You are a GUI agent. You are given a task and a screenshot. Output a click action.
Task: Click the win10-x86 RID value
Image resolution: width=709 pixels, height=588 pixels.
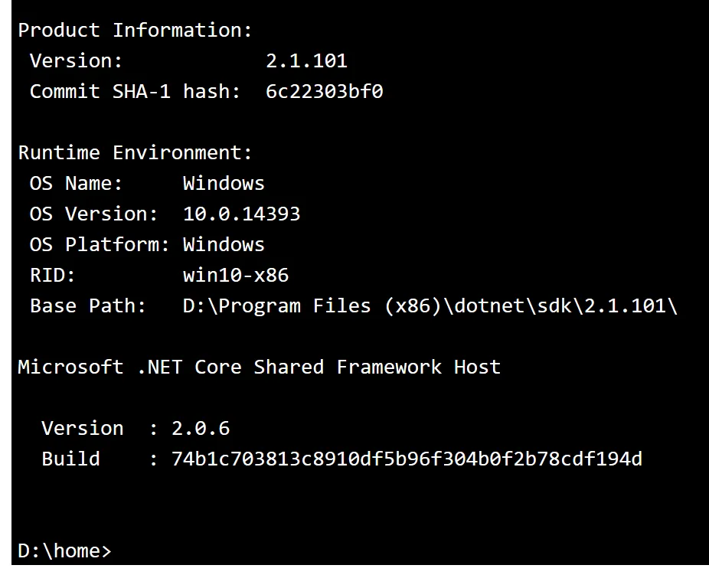tap(235, 276)
